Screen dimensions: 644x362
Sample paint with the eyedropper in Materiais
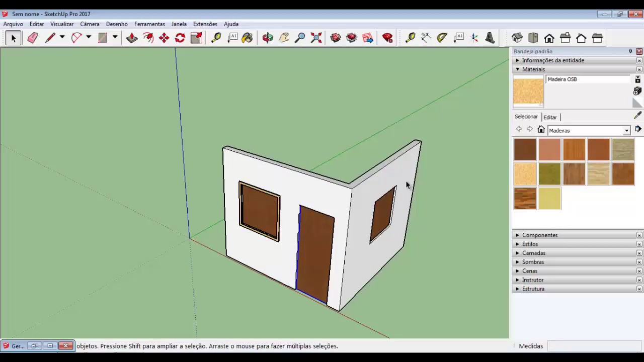[x=637, y=115]
